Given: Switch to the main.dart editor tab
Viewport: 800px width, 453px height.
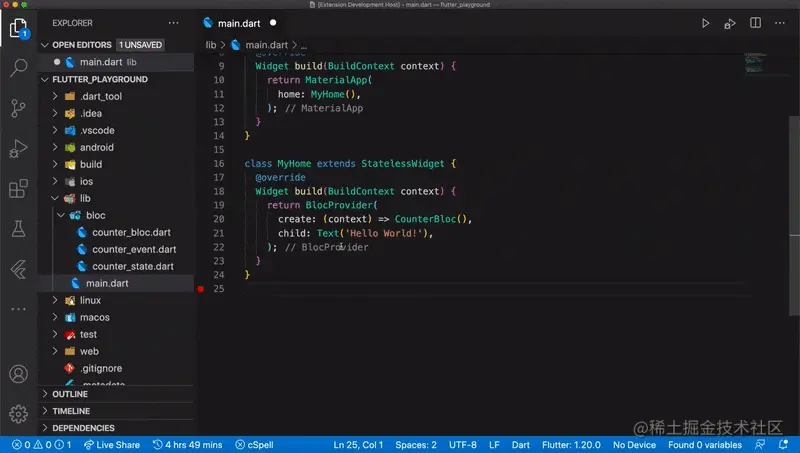Looking at the screenshot, I should click(239, 23).
